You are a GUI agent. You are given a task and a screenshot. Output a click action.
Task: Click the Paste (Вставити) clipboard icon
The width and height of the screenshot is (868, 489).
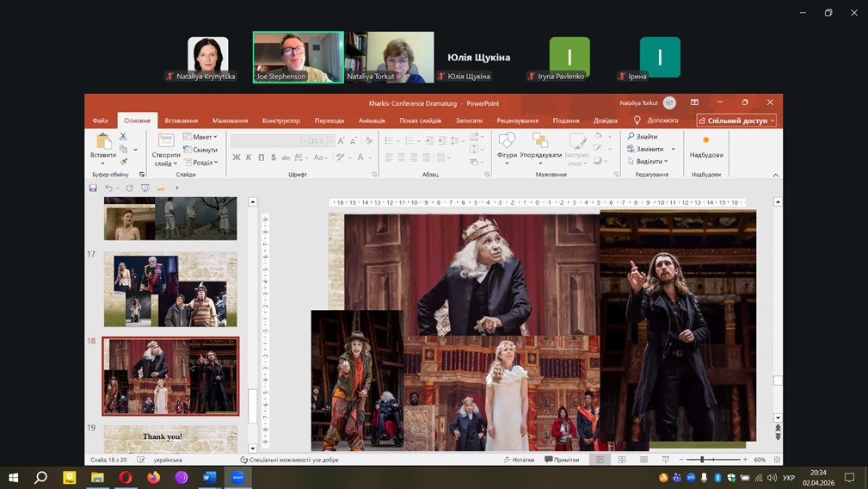(x=103, y=142)
